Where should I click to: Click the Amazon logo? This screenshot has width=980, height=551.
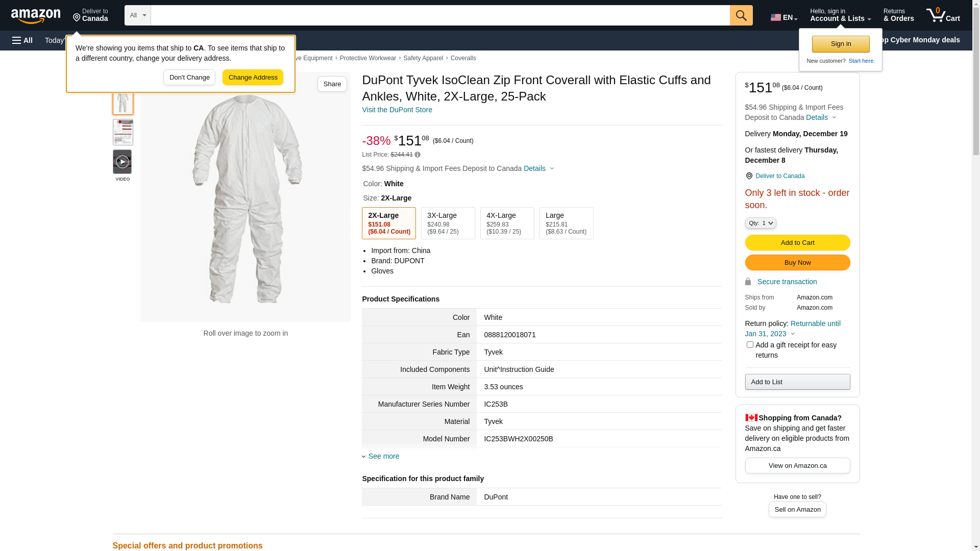pos(36,16)
